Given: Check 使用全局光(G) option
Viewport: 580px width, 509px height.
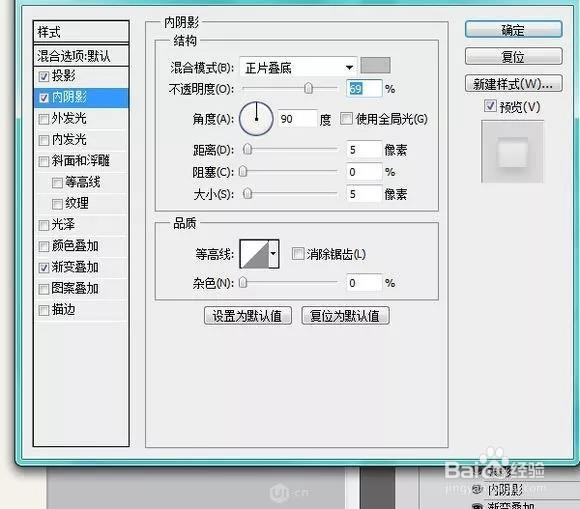Looking at the screenshot, I should 346,119.
